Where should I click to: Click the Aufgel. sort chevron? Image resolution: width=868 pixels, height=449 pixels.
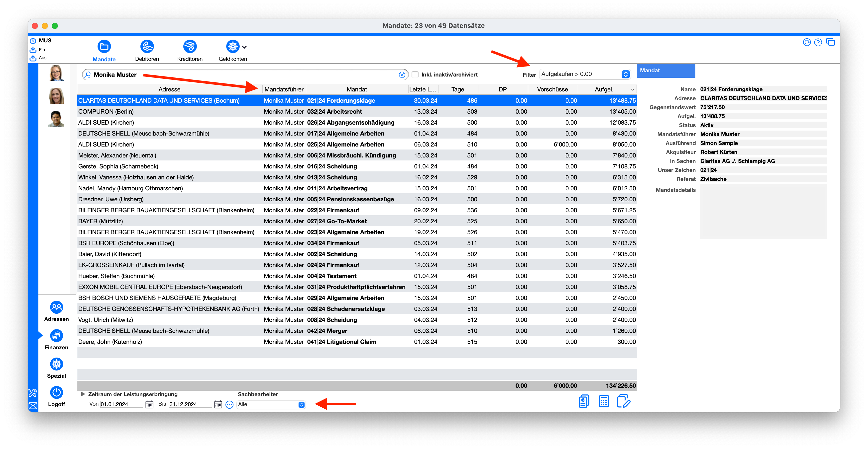pyautogui.click(x=632, y=89)
